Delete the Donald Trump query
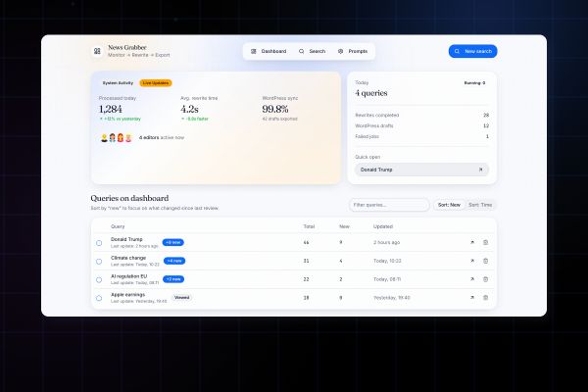 click(486, 242)
